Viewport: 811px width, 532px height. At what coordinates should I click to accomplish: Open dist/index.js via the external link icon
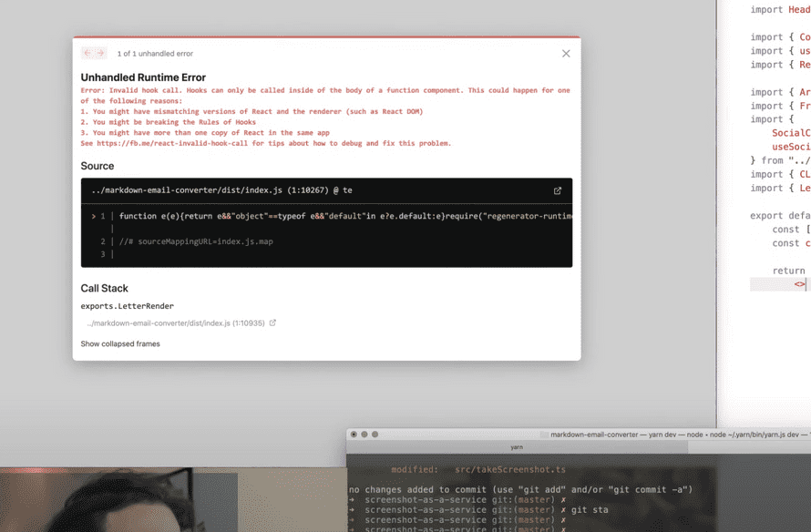[x=557, y=191]
